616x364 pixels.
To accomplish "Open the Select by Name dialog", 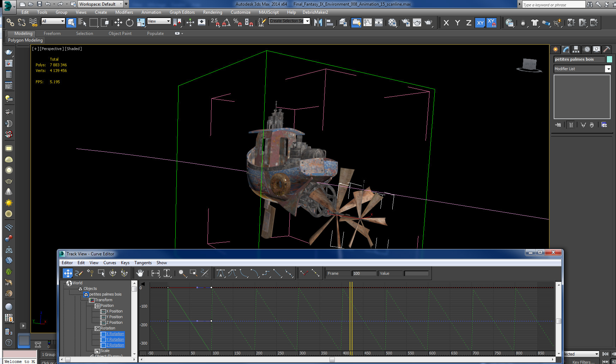I will 82,23.
